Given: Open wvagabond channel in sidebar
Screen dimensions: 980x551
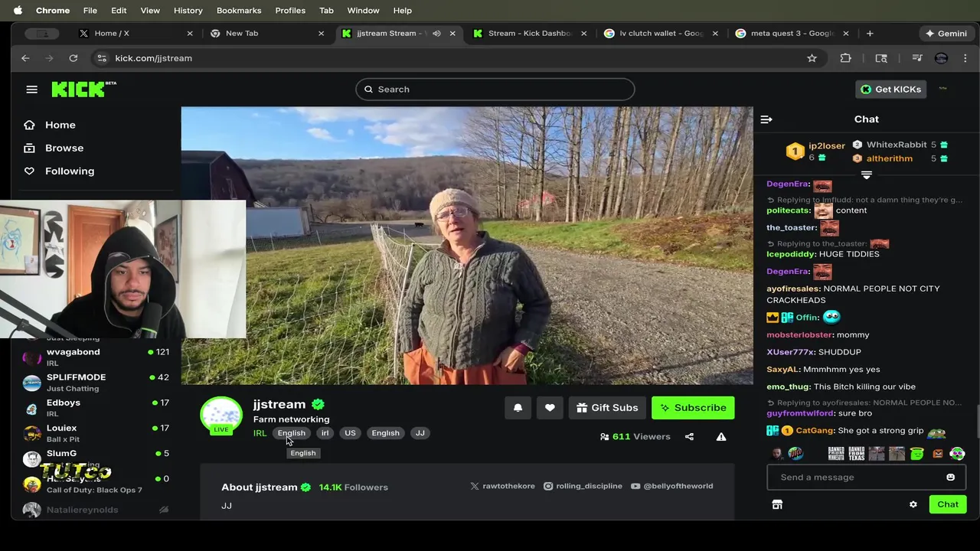Looking at the screenshot, I should (96, 357).
